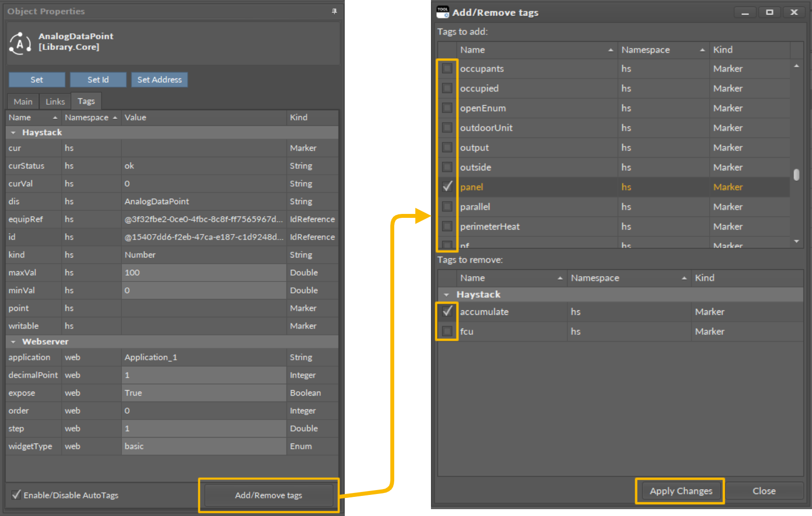812x516 pixels.
Task: Tick the occupied tag checkbox
Action: 447,88
